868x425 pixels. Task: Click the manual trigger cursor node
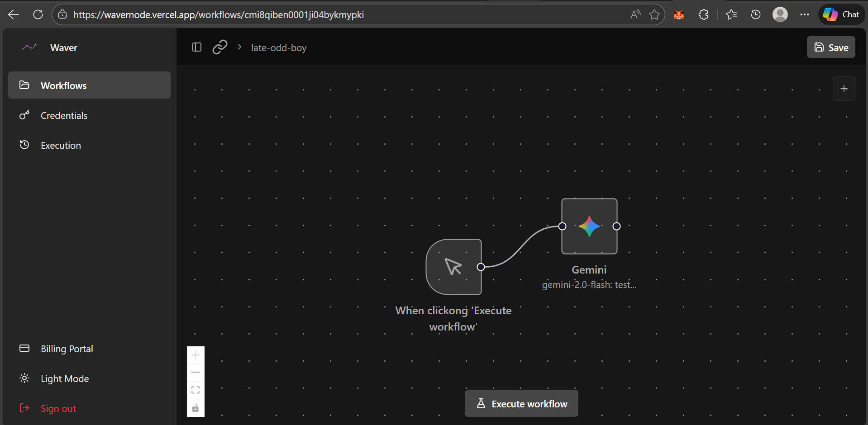tap(453, 267)
